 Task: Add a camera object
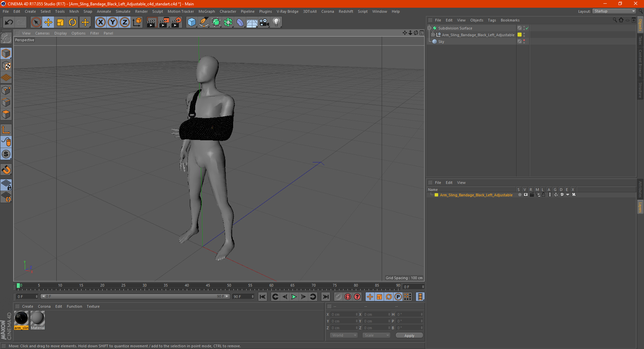click(264, 22)
